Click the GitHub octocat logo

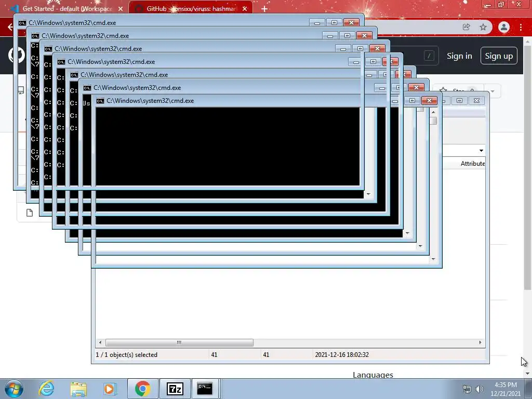coord(16,55)
